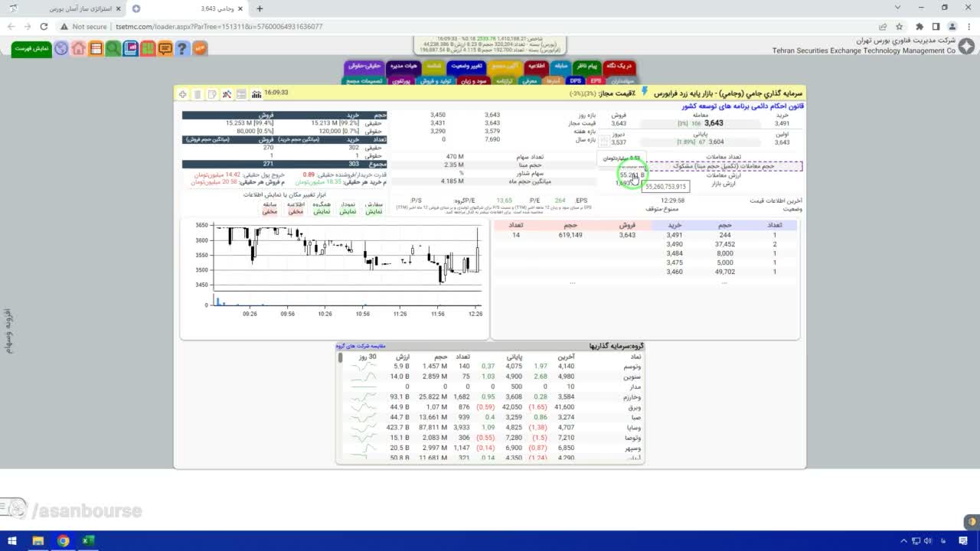
Task: Click the layout rows icon in stock header
Action: pyautogui.click(x=241, y=94)
